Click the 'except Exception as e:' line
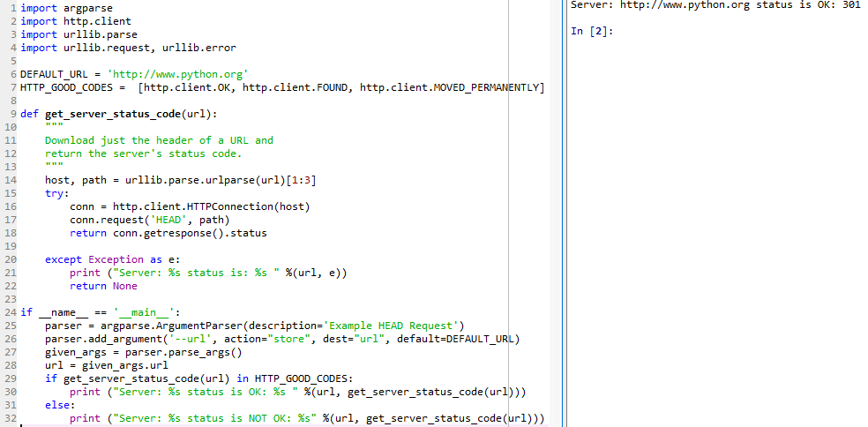Image resolution: width=868 pixels, height=427 pixels. (112, 259)
